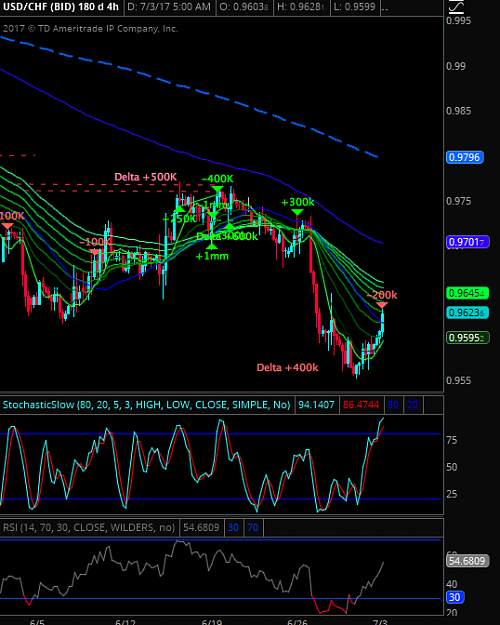The height and width of the screenshot is (625, 500).
Task: Click the cyan 0.9623 last price bubble
Action: 467,312
